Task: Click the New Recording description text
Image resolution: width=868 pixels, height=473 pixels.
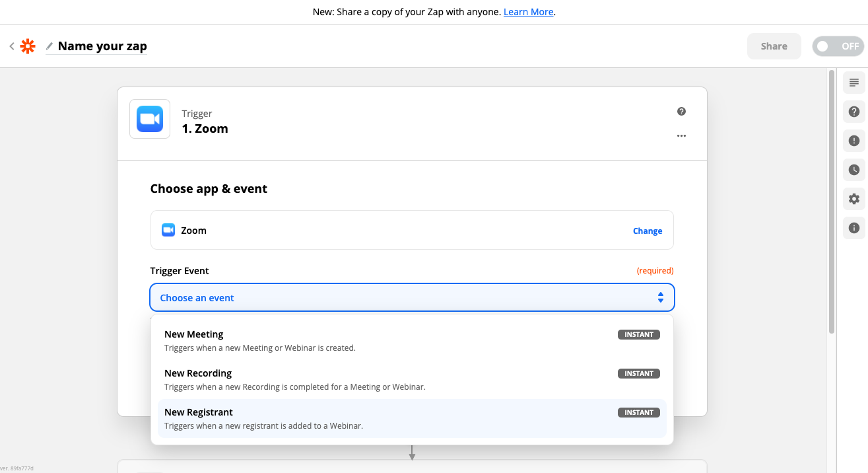Action: tap(295, 386)
